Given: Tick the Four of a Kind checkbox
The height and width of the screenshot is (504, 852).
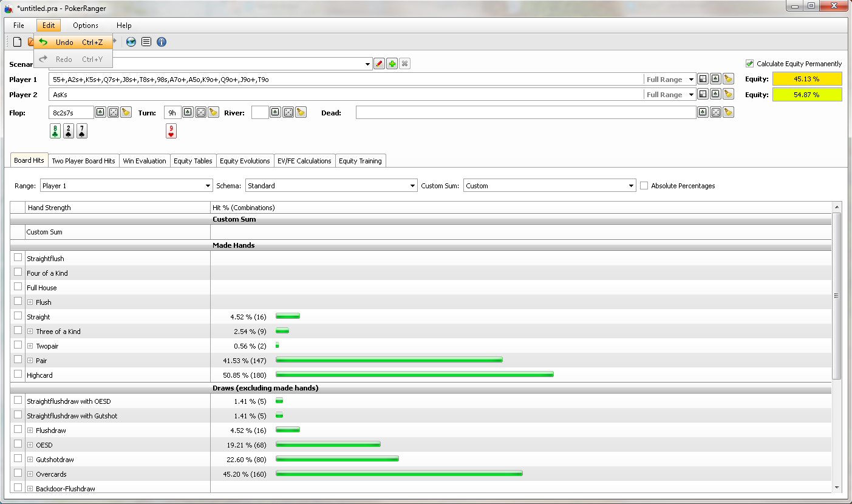Looking at the screenshot, I should 18,272.
